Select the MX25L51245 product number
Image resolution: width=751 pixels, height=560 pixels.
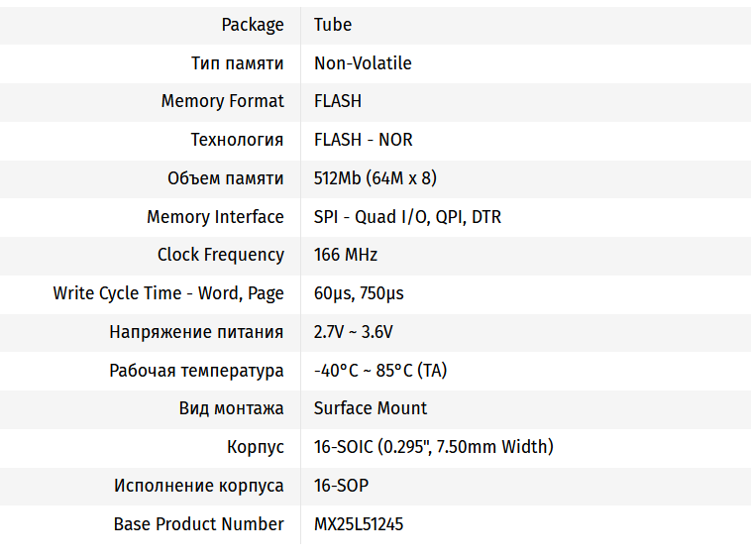tap(359, 524)
